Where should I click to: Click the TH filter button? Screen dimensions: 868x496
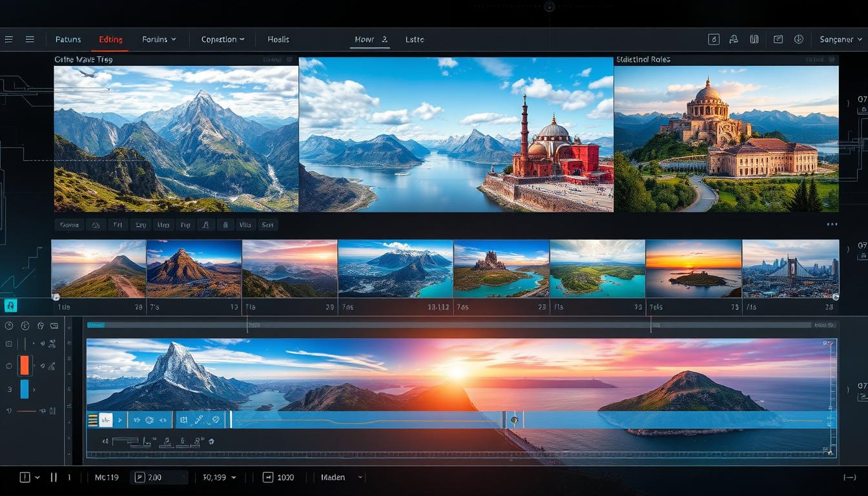click(118, 225)
